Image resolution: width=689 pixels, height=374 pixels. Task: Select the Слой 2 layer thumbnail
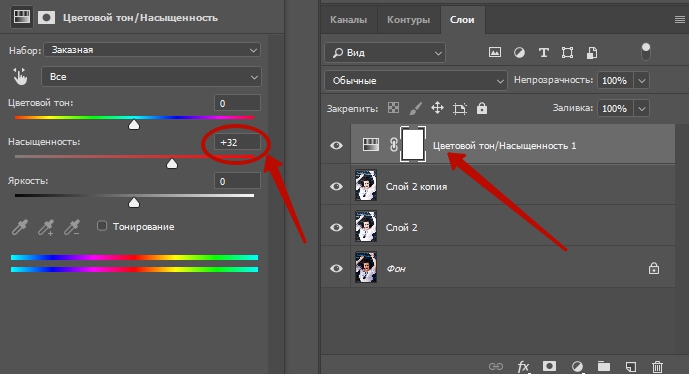(366, 227)
